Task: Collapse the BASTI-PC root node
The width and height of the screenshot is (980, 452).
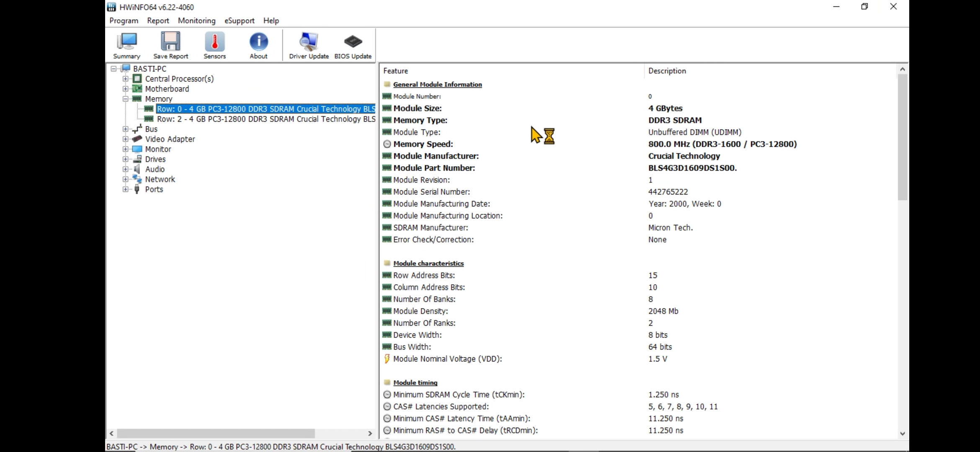Action: point(113,69)
